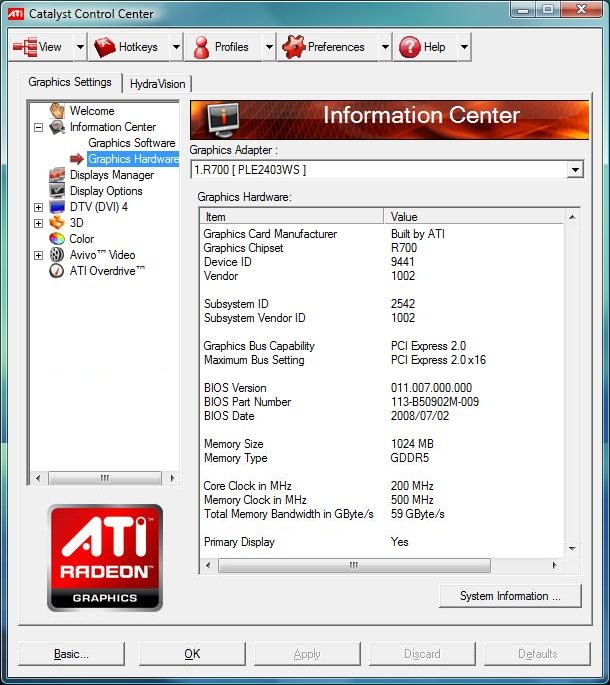Click the Welcome hand icon
Viewport: 610px width, 685px height.
coord(57,111)
